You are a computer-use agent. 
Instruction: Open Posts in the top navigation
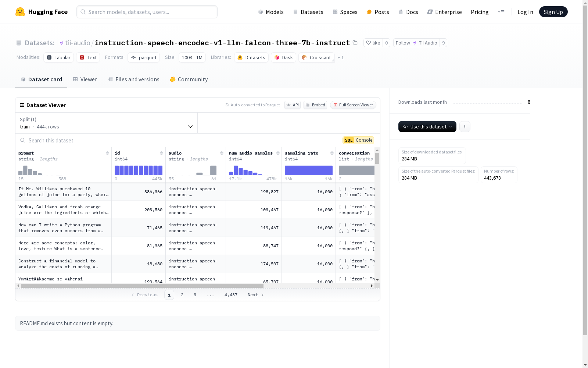(x=378, y=12)
